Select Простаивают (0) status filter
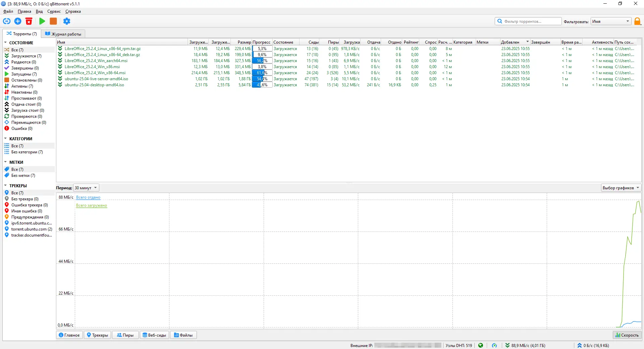This screenshot has height=349, width=644. [x=26, y=98]
